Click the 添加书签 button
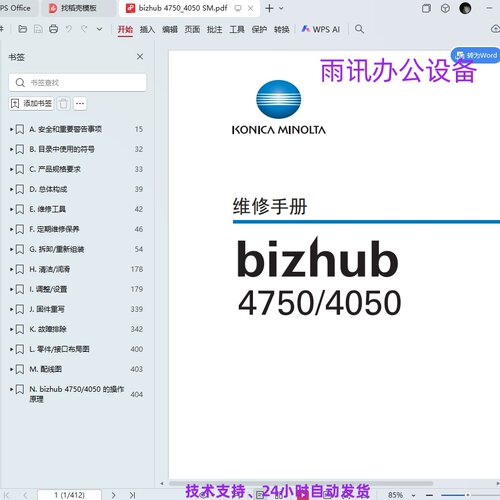 pos(31,103)
